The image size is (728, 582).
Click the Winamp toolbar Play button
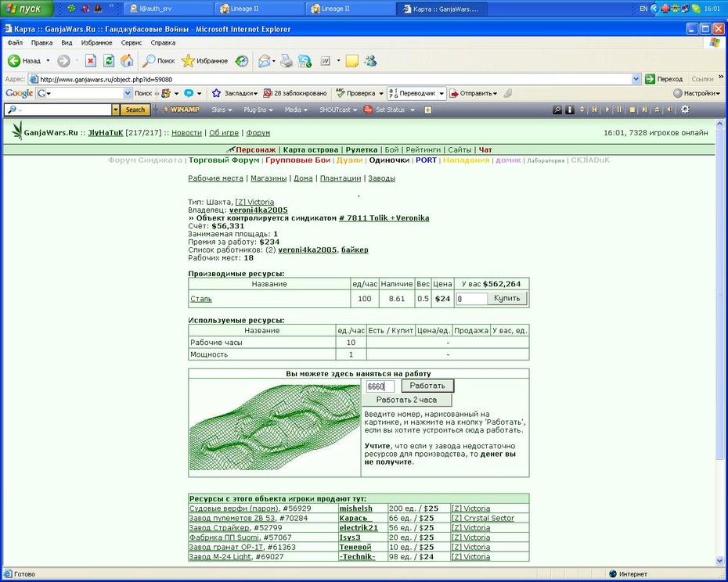(607, 110)
